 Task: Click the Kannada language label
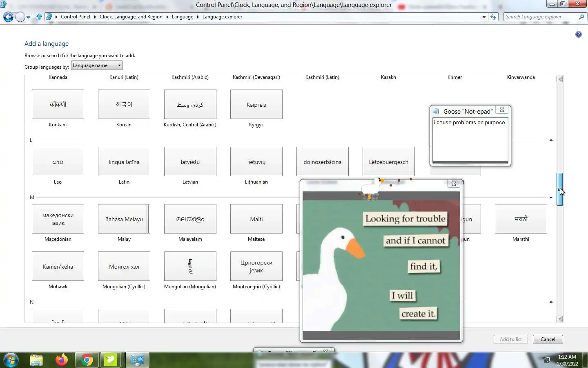(x=58, y=77)
